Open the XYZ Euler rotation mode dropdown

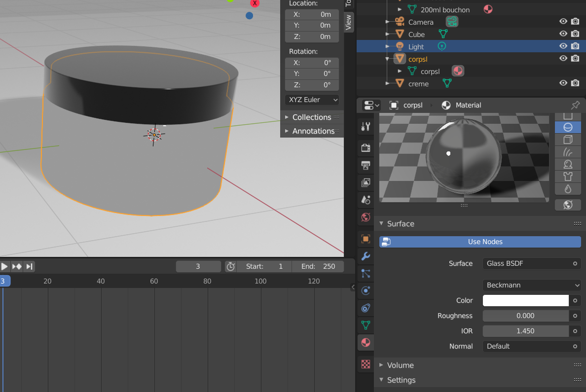312,100
